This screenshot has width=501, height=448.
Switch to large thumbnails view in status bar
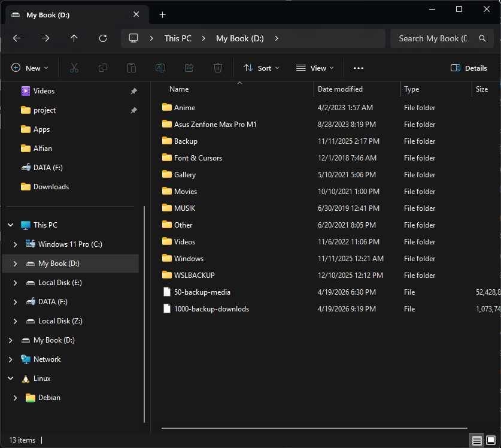pos(491,440)
